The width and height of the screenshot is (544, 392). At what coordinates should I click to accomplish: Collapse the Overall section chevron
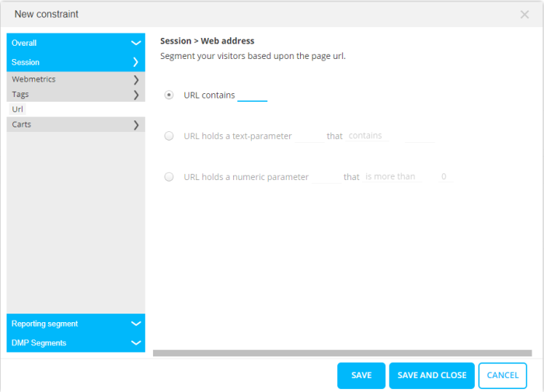click(136, 43)
